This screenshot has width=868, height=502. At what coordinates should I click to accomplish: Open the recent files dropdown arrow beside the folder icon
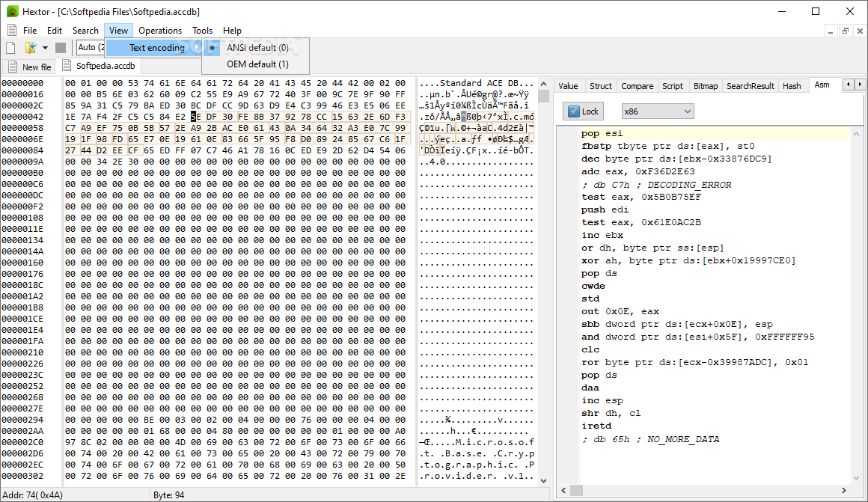[x=45, y=48]
